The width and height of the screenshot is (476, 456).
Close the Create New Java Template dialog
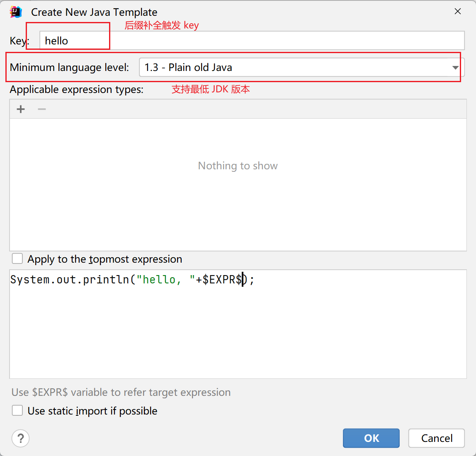458,12
